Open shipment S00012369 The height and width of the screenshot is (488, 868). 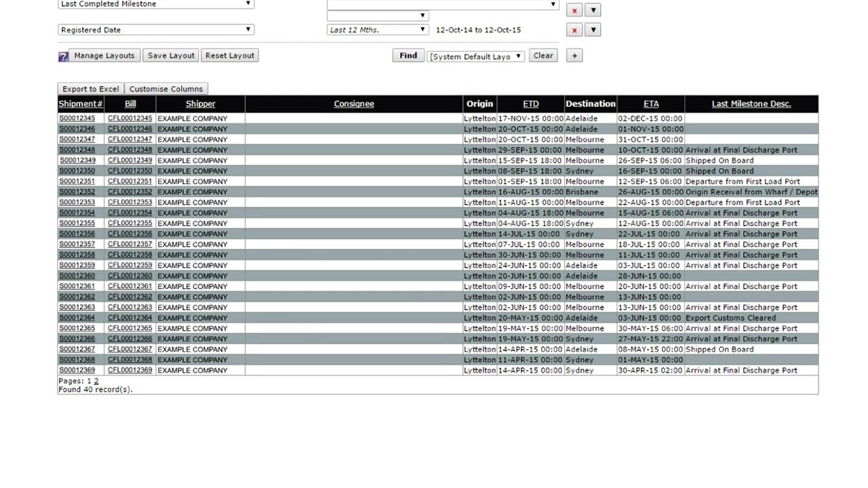[77, 370]
